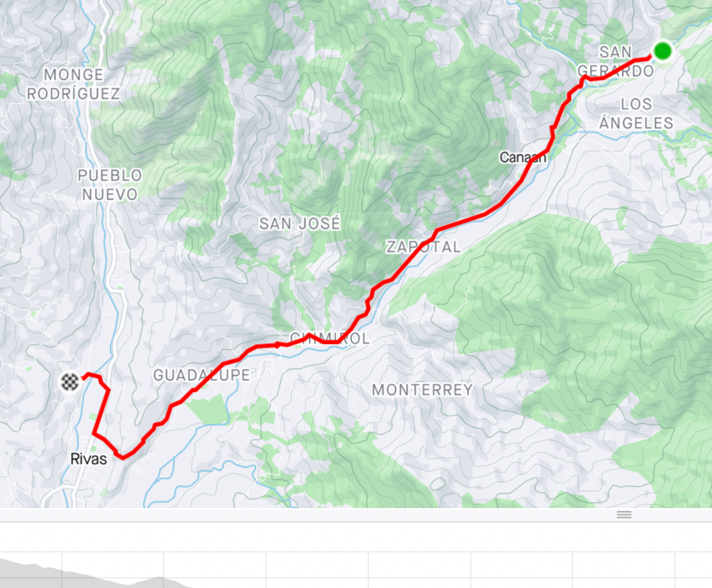This screenshot has width=712, height=588.
Task: Click the Monge Rodríguez map label
Action: pos(73,84)
